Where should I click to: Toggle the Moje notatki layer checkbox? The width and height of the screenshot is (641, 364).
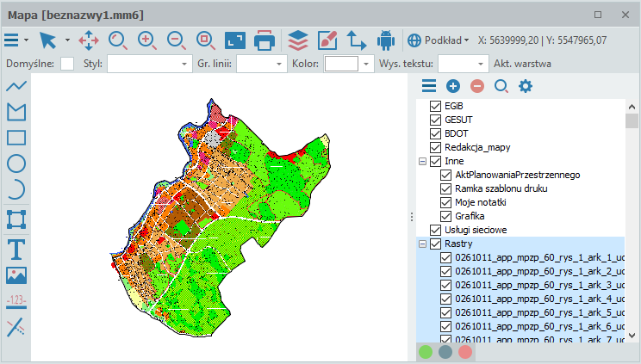(x=446, y=202)
